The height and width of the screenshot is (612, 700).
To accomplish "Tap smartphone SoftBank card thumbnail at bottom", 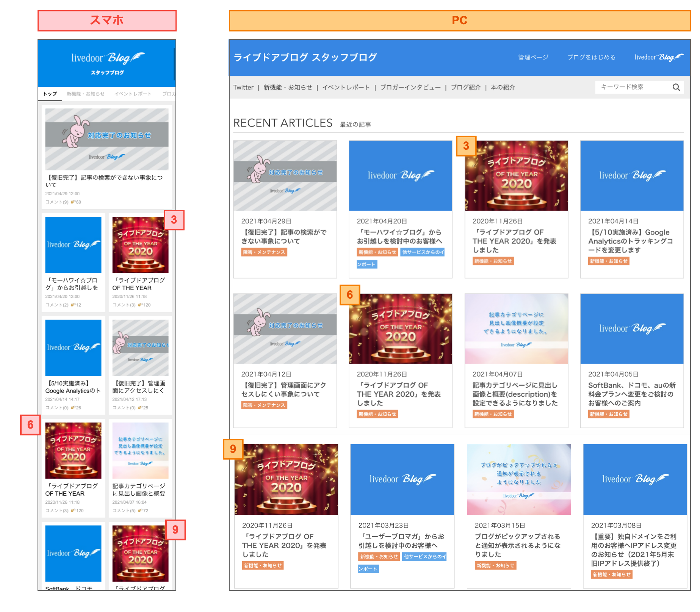I will coord(73,553).
